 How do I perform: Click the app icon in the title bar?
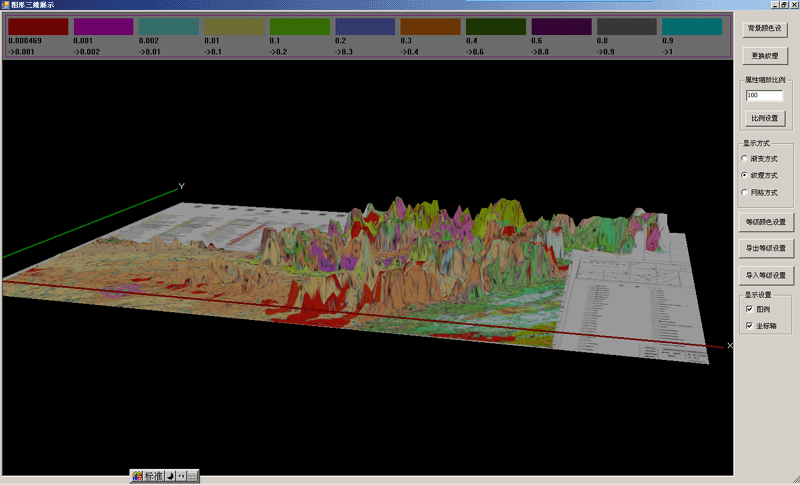pos(5,5)
